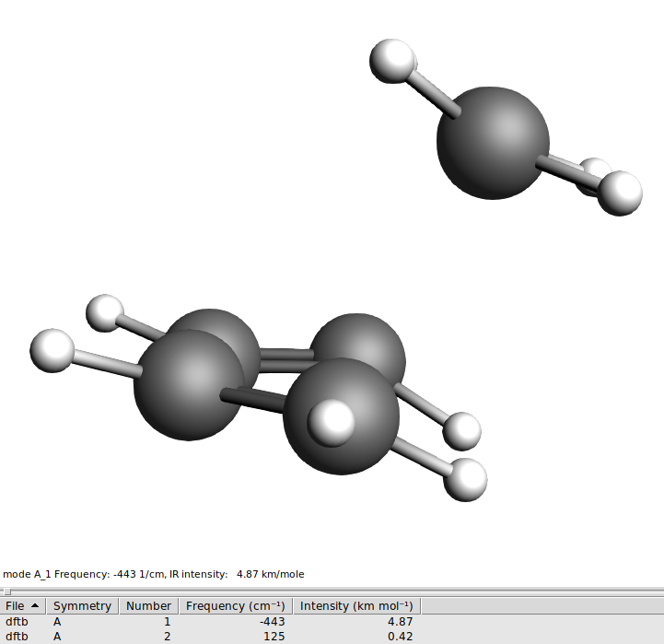Pick the large carbon atom of upper fragment
The height and width of the screenshot is (644, 664).
click(492, 143)
